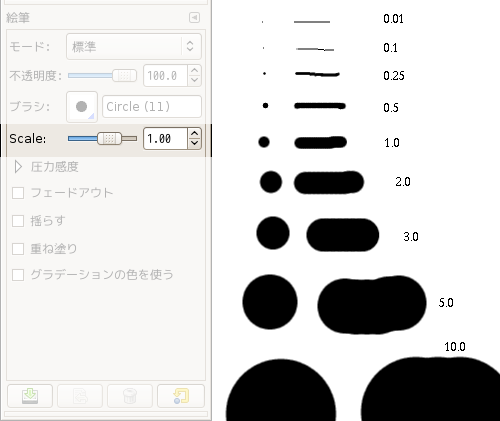Expand the 圧力感度 section
Screen dimensions: 500x421
18,167
